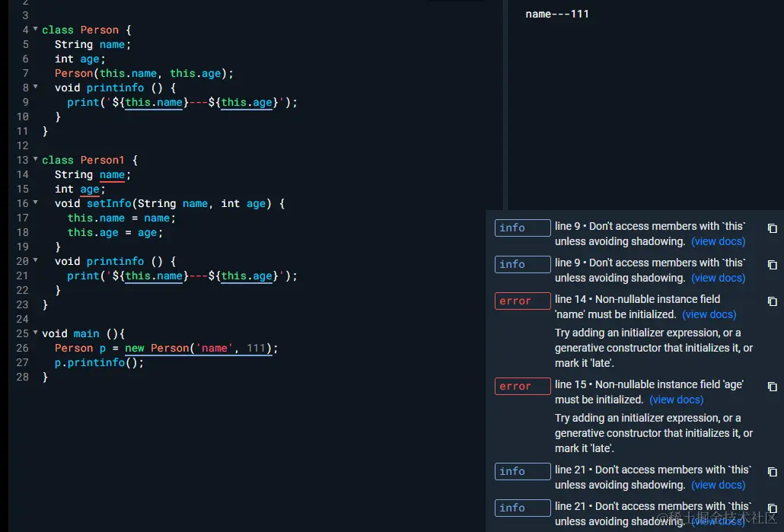784x532 pixels.
Task: Click the console output 'name---111'
Action: tap(557, 14)
